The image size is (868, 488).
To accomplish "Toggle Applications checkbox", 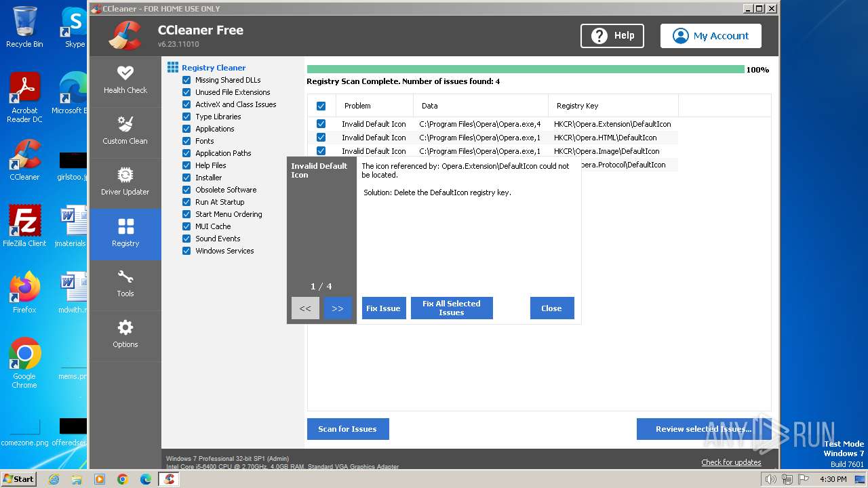I will click(x=186, y=129).
